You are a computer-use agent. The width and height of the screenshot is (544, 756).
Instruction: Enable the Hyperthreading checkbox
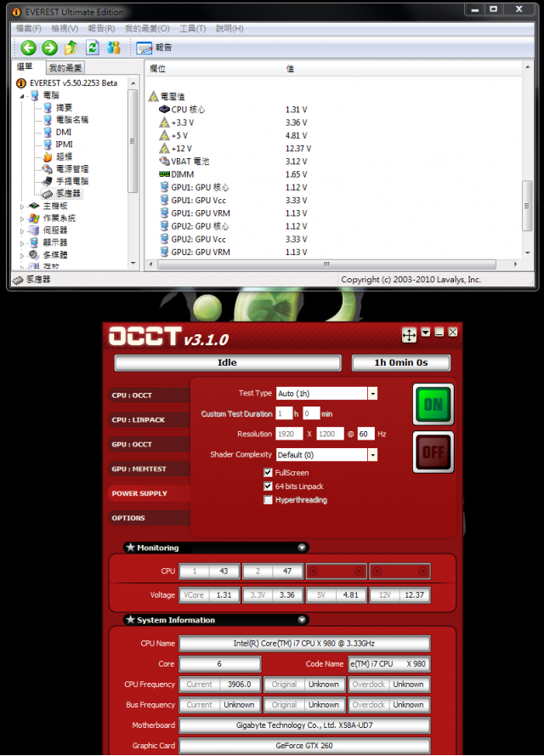pos(268,500)
